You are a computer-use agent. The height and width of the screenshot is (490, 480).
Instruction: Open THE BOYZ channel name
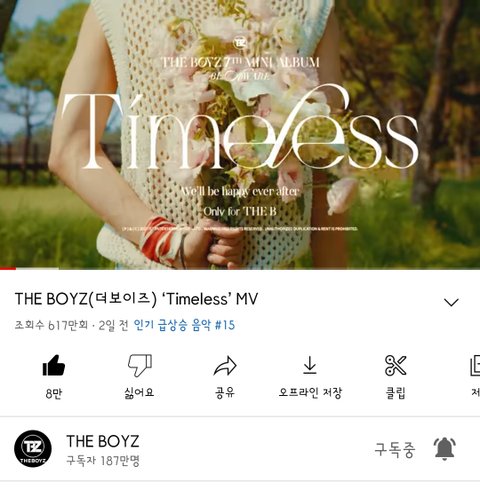click(x=103, y=441)
